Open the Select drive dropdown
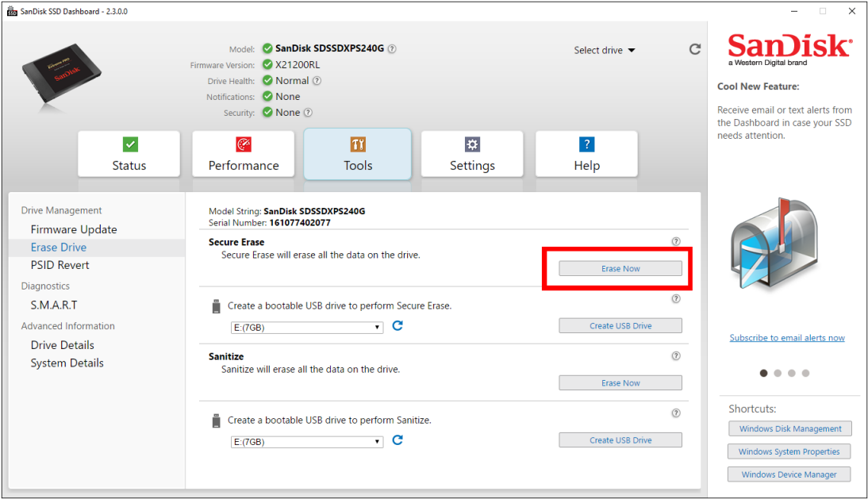The width and height of the screenshot is (868, 499). tap(604, 50)
